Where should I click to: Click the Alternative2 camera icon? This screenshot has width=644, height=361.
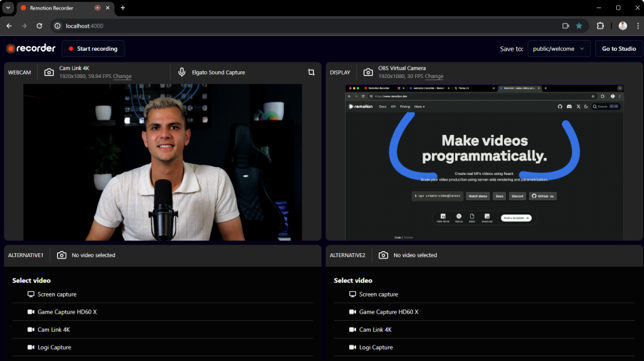point(384,255)
